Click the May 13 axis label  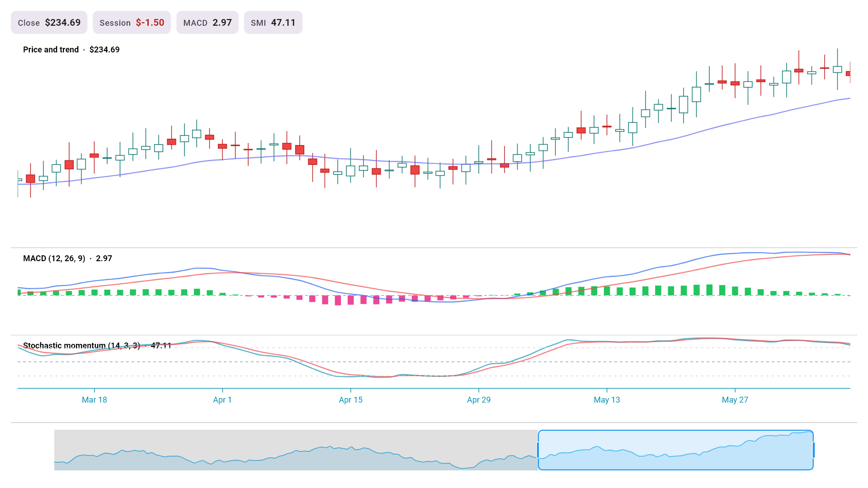pyautogui.click(x=607, y=400)
